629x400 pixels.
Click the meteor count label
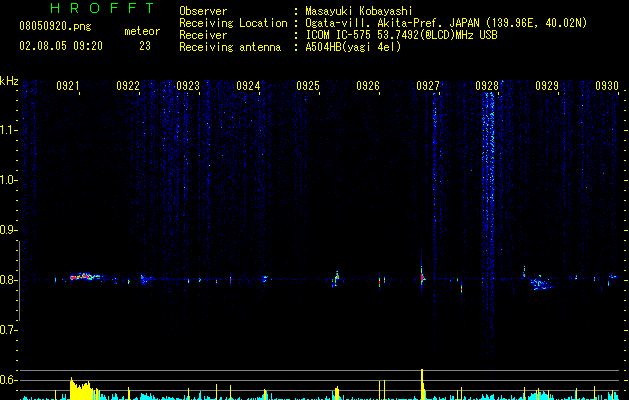(142, 31)
